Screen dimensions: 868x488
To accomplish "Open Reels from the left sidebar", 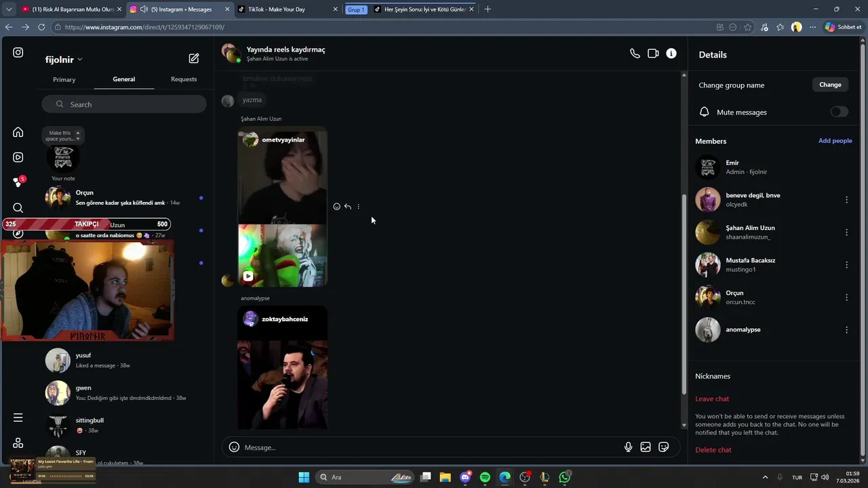I will [18, 157].
